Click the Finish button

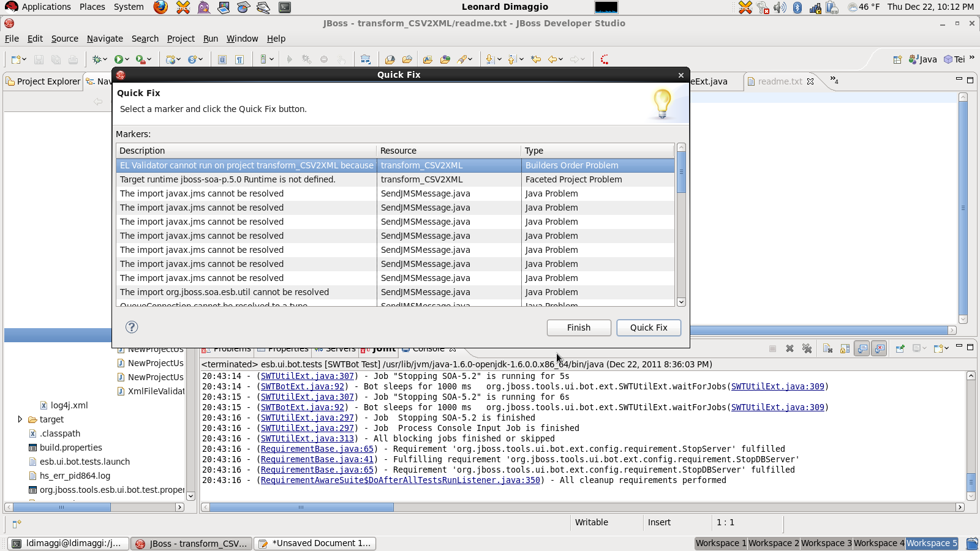(x=578, y=328)
